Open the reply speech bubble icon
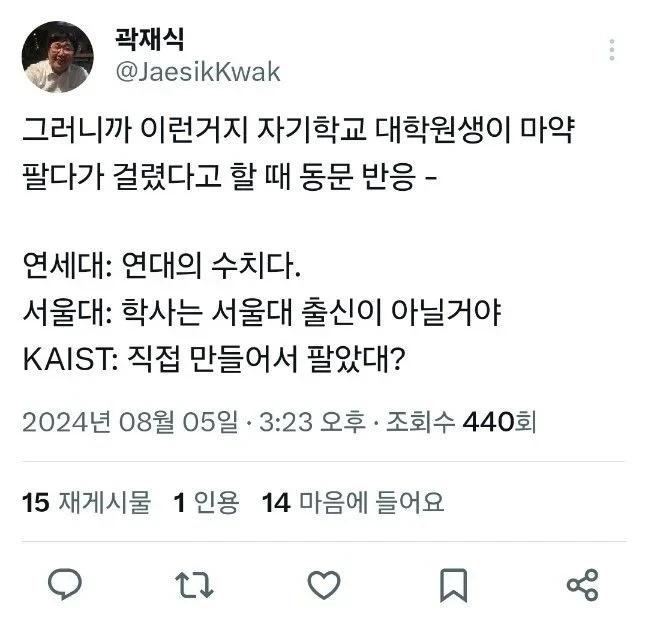648x621 pixels. click(x=64, y=584)
